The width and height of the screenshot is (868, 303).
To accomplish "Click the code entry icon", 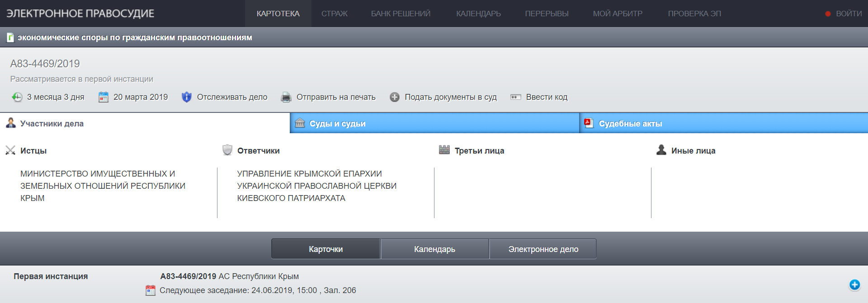I will (x=515, y=97).
